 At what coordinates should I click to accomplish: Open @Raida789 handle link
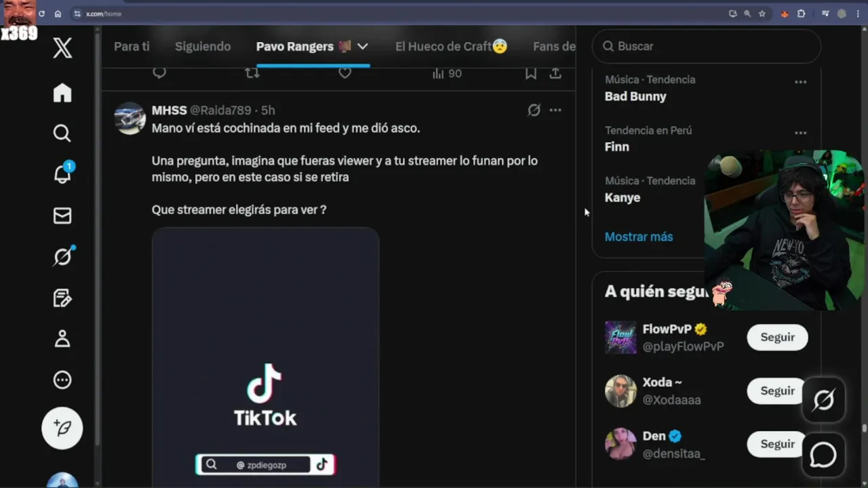pyautogui.click(x=220, y=110)
